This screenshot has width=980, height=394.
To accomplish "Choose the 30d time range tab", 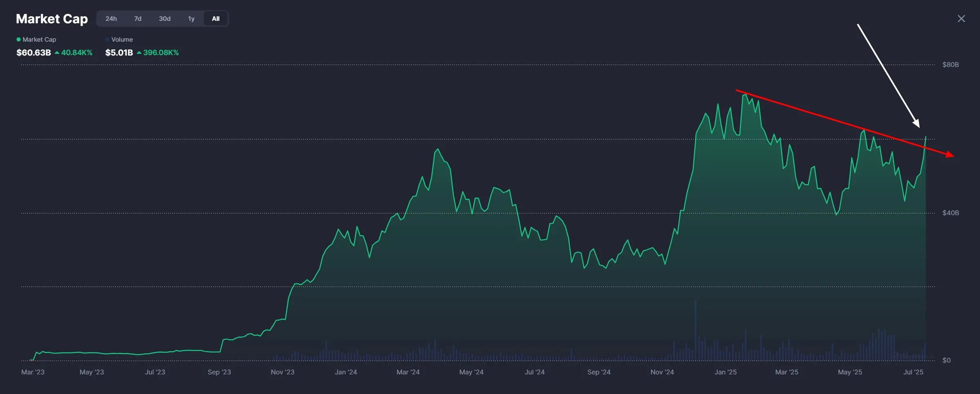I will [165, 19].
